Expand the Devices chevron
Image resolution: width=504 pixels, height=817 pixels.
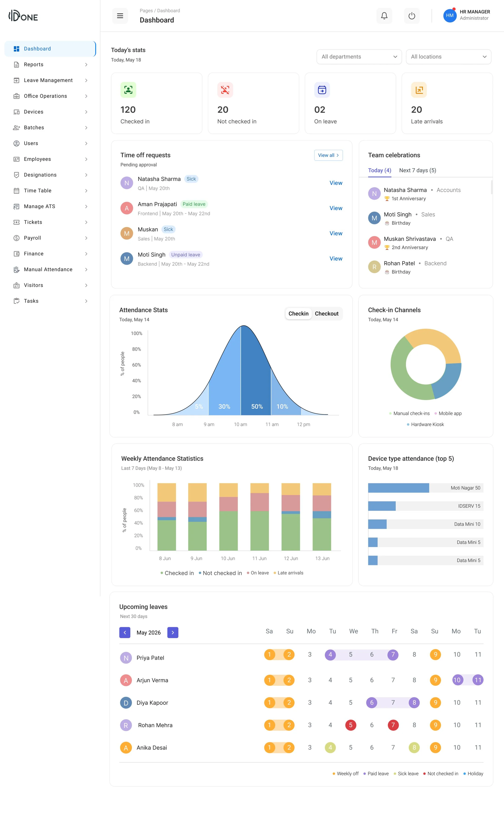(86, 112)
